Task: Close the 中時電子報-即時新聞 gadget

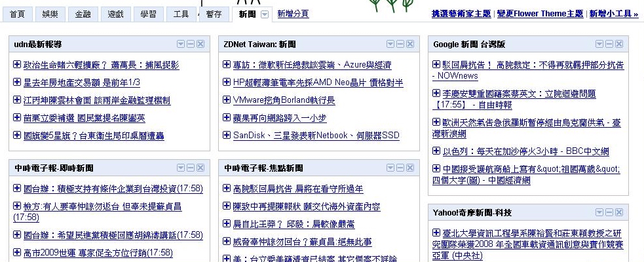Action: (200, 168)
